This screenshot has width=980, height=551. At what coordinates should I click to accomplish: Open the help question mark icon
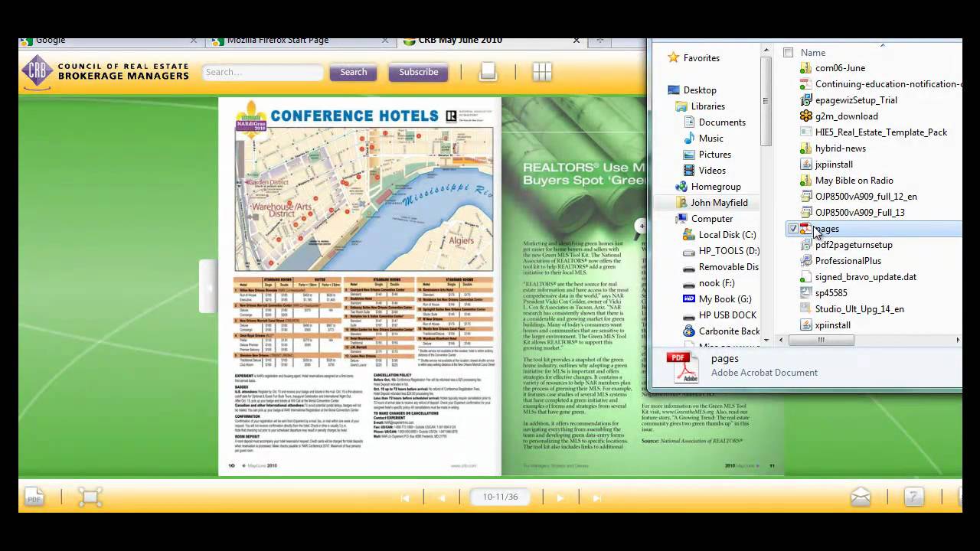pos(914,497)
